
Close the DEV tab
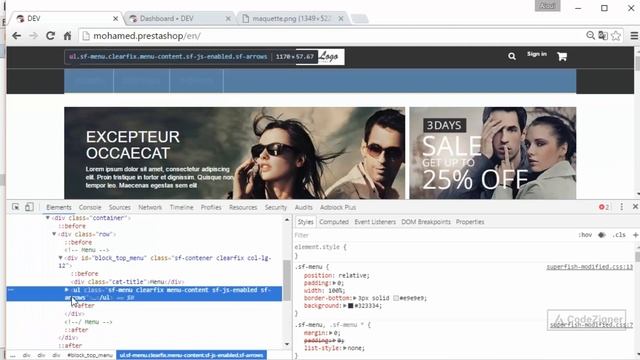116,19
